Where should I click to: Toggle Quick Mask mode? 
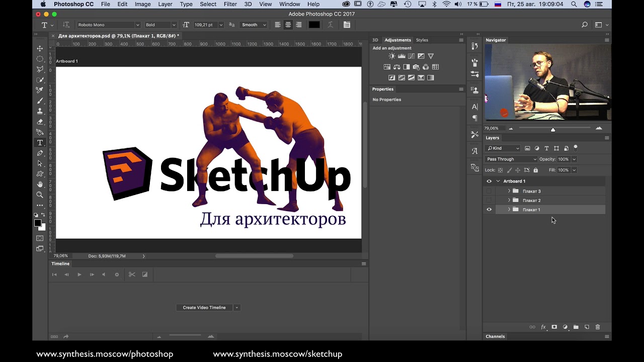point(40,238)
